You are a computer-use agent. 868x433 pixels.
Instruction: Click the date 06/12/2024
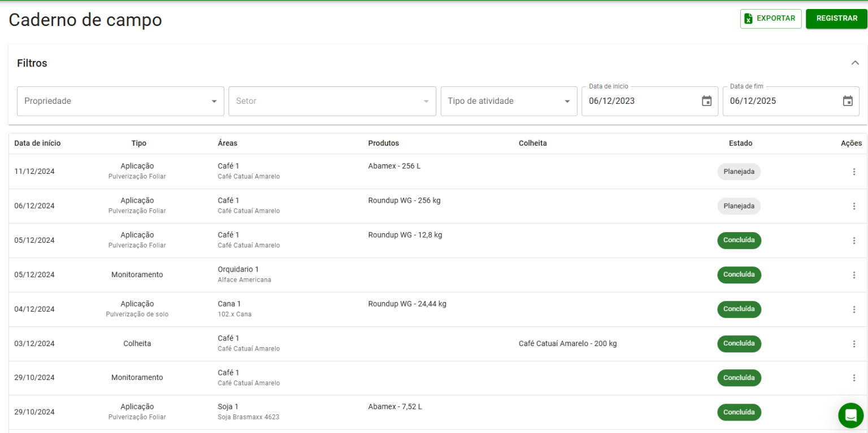pyautogui.click(x=34, y=206)
